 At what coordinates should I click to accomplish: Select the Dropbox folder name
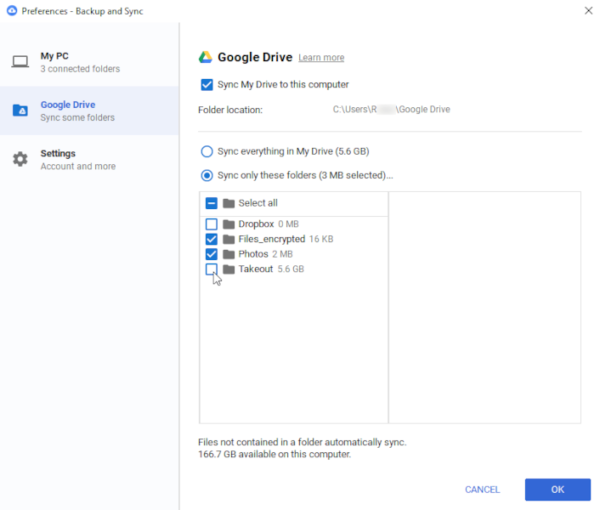tap(256, 224)
